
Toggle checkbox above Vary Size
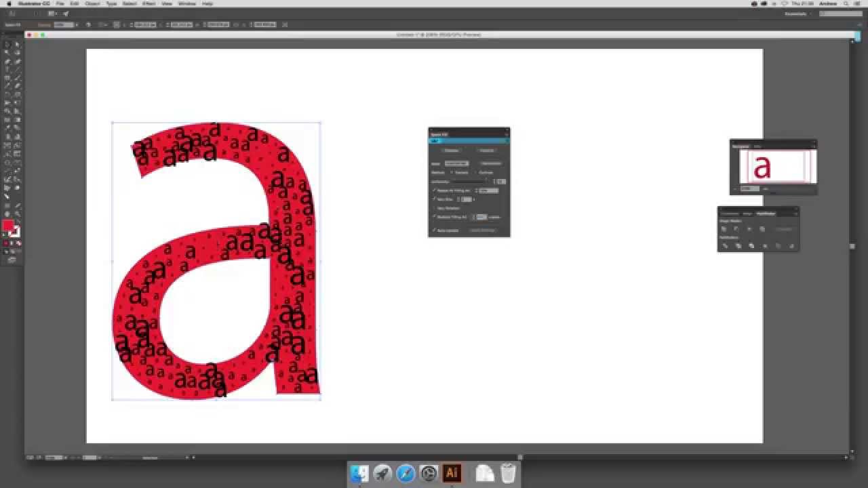[x=434, y=190]
